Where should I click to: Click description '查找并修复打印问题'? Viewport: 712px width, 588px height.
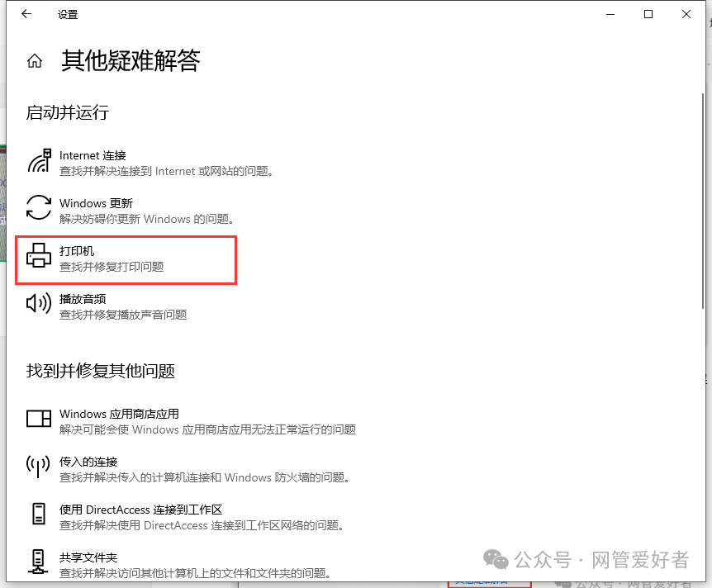[112, 267]
